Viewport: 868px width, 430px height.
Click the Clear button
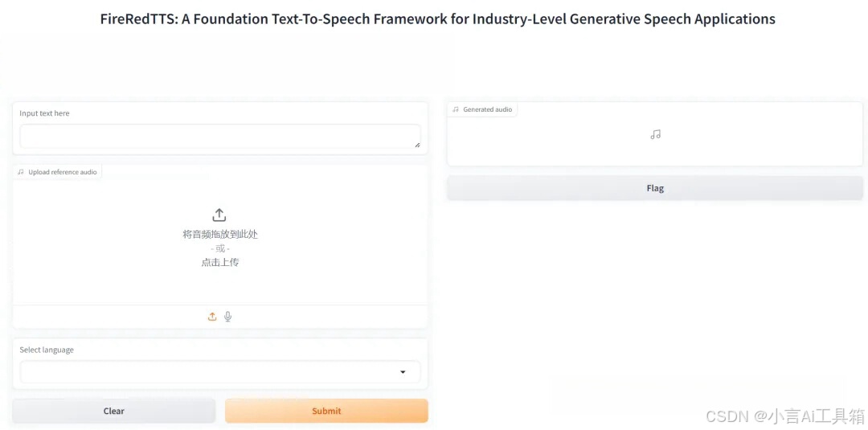[x=114, y=411]
